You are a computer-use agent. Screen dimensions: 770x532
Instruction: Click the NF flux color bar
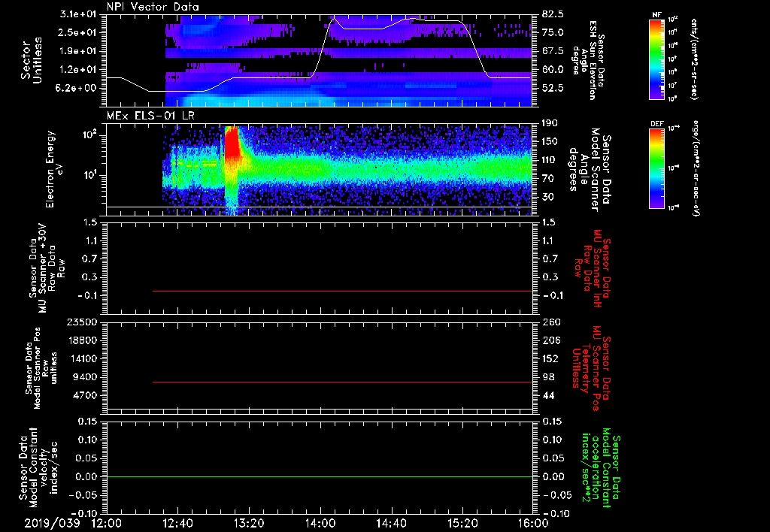657,59
